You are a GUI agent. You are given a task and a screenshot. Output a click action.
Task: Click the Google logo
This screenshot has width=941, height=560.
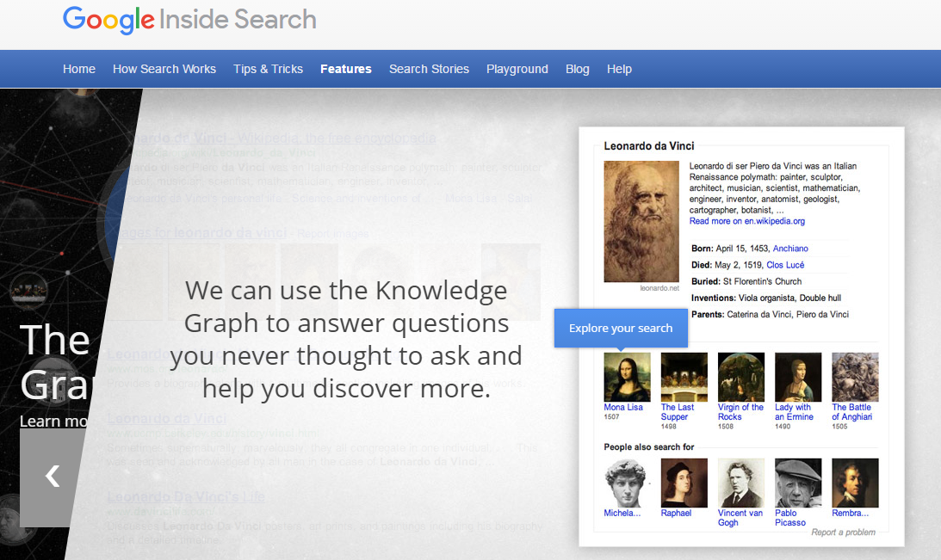click(x=108, y=21)
